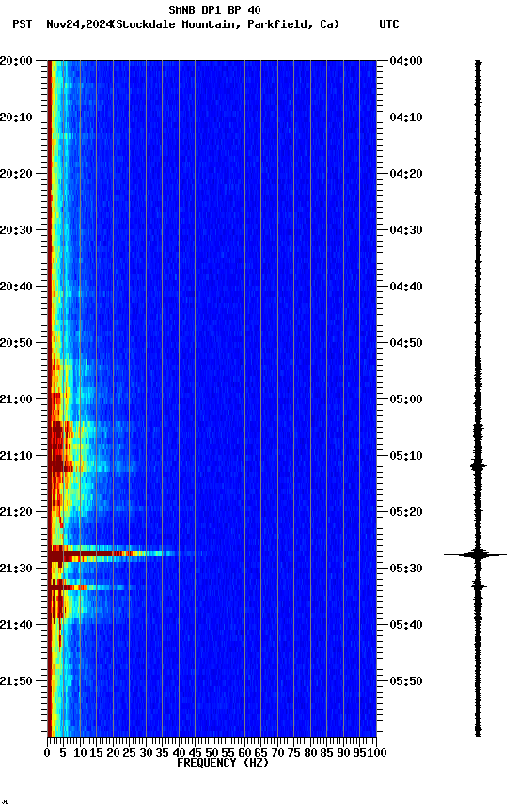The width and height of the screenshot is (519, 812).
Task: Click the '05:30' UTC time label
Action: pyautogui.click(x=406, y=569)
